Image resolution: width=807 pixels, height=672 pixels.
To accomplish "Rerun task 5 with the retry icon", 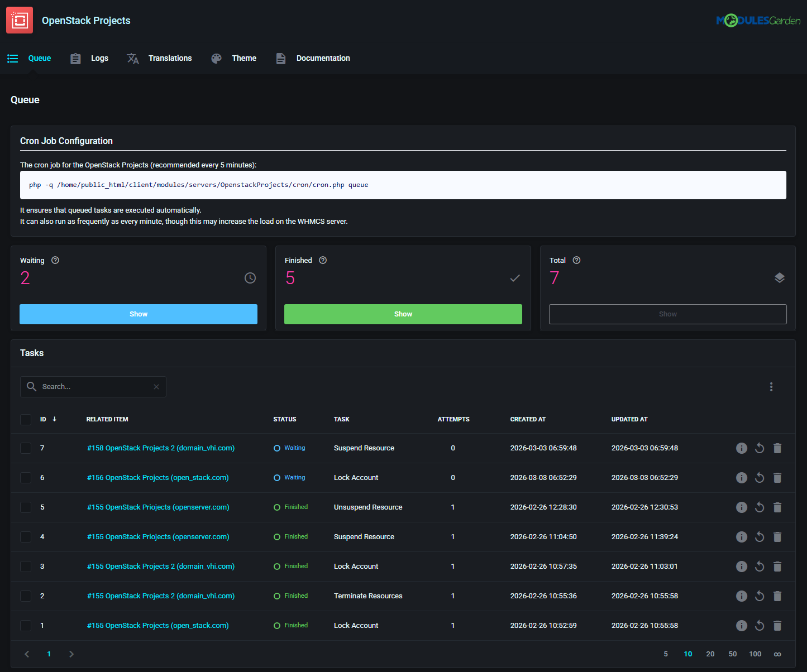I will [x=760, y=507].
